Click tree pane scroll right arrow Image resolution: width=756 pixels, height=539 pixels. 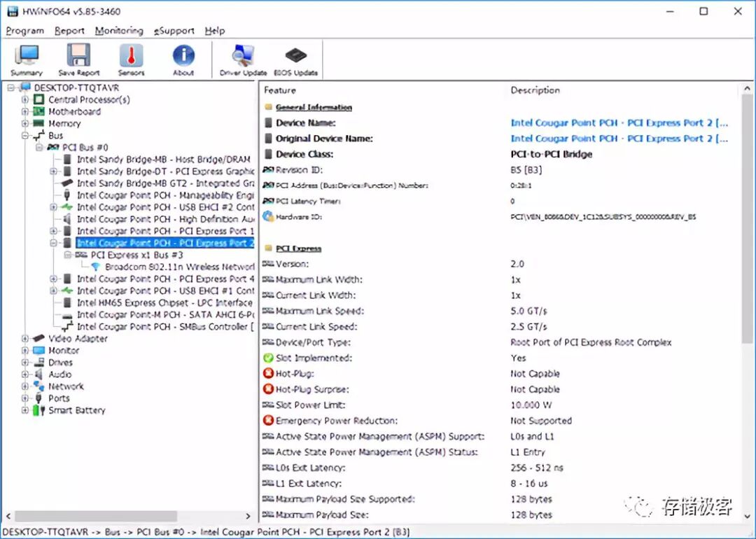click(248, 516)
